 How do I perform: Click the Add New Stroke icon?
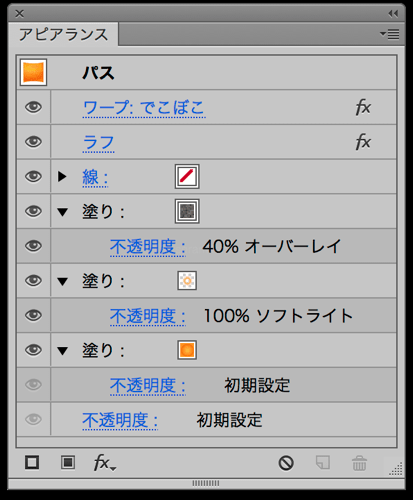coord(32,462)
